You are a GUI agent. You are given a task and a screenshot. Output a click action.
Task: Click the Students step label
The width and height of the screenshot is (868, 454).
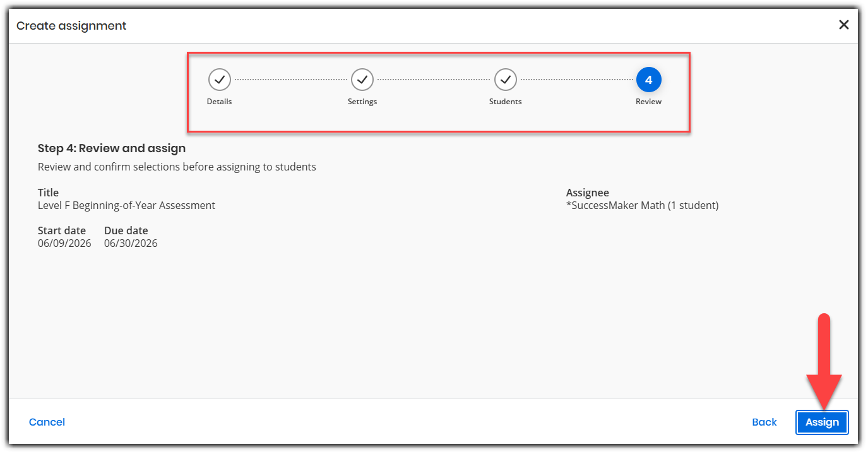coord(506,102)
